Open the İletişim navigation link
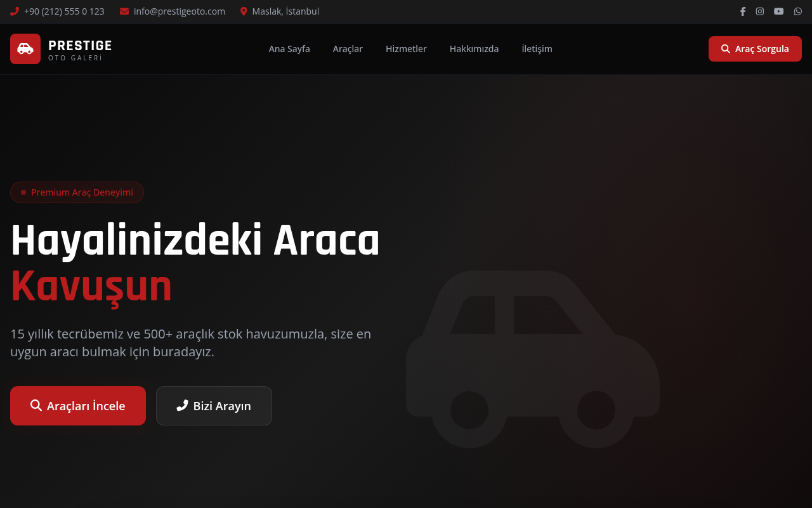Viewport: 812px width, 508px height. (x=537, y=48)
